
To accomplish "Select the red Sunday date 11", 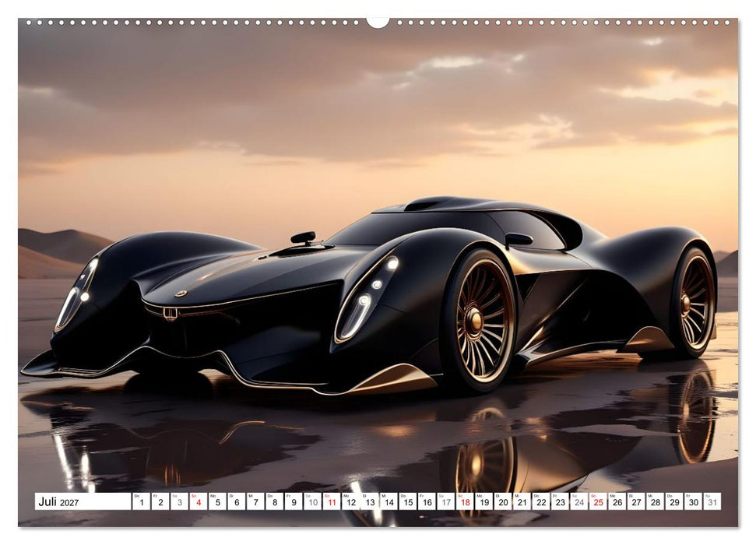I will point(332,501).
